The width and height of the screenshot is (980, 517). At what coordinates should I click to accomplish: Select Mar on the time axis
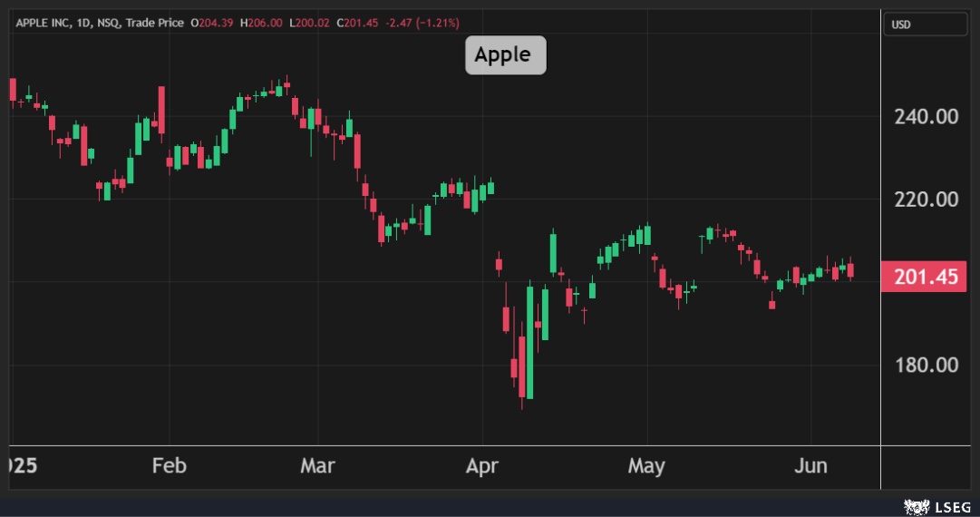tap(317, 466)
